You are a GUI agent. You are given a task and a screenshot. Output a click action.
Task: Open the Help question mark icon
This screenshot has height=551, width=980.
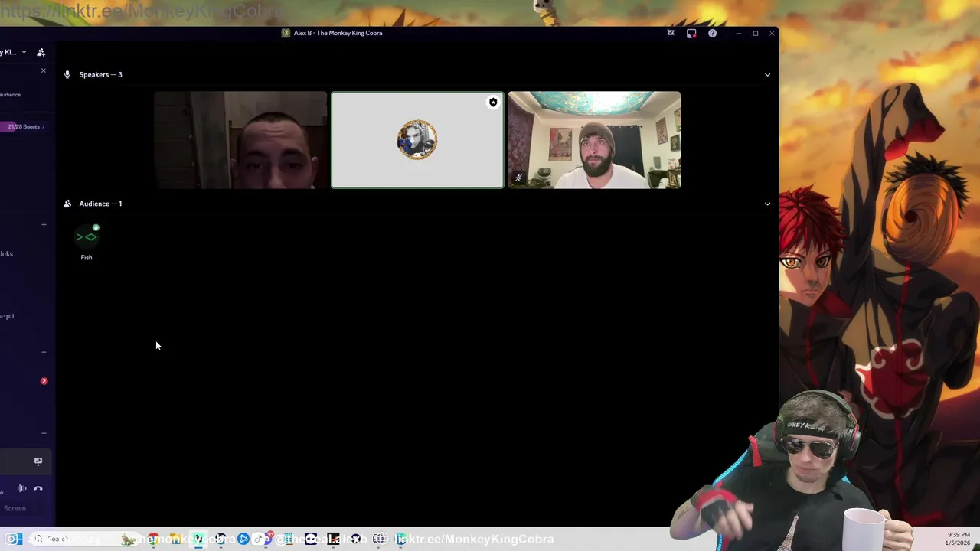pos(712,33)
